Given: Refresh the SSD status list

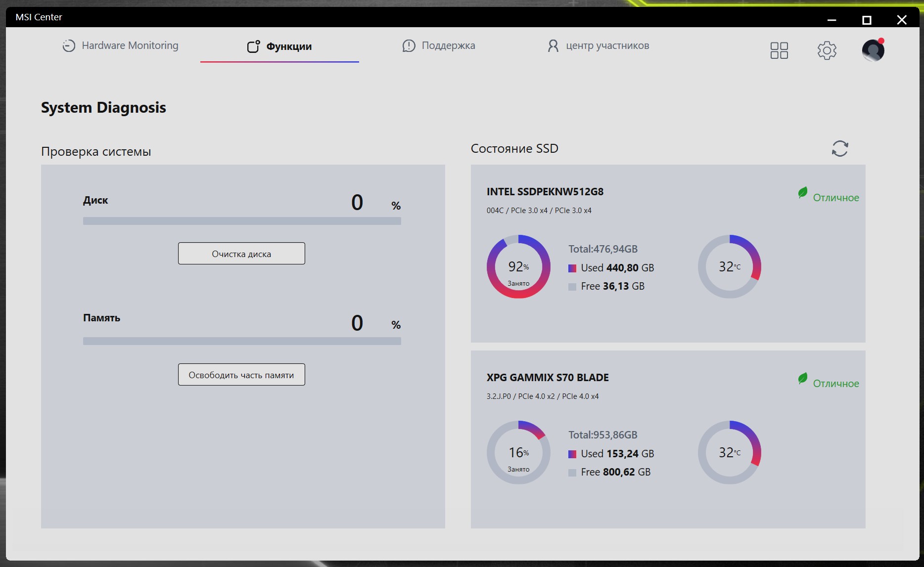Looking at the screenshot, I should tap(839, 148).
